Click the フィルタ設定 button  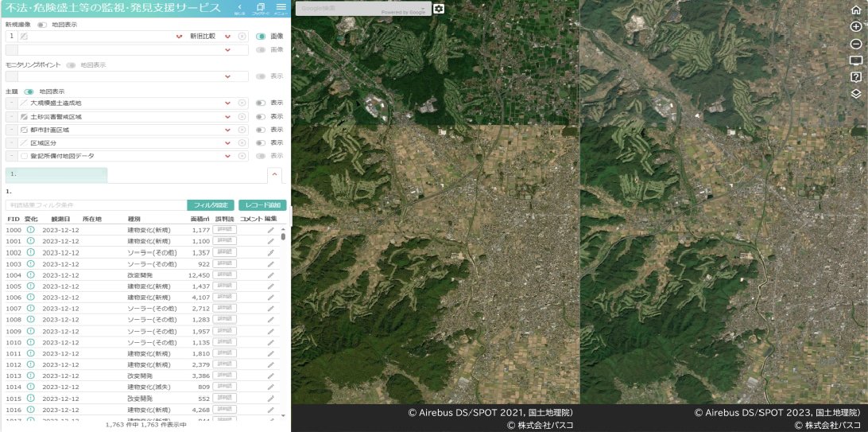[x=210, y=205]
